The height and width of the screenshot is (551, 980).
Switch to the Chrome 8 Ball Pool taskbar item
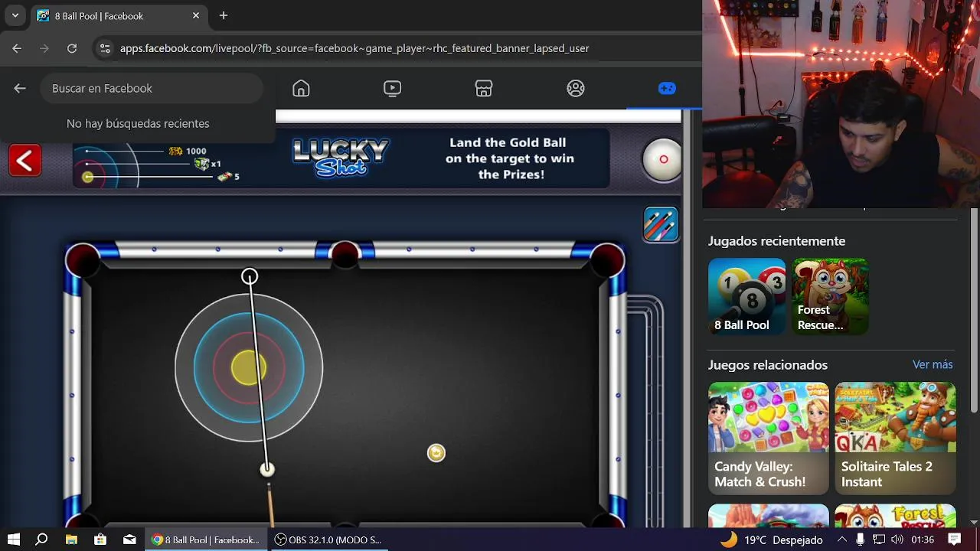pyautogui.click(x=206, y=540)
